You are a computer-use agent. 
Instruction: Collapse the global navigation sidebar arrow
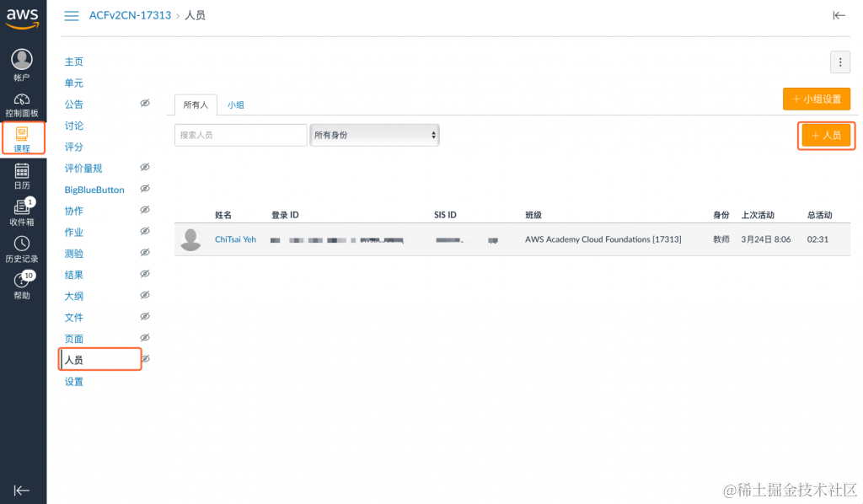(x=21, y=491)
